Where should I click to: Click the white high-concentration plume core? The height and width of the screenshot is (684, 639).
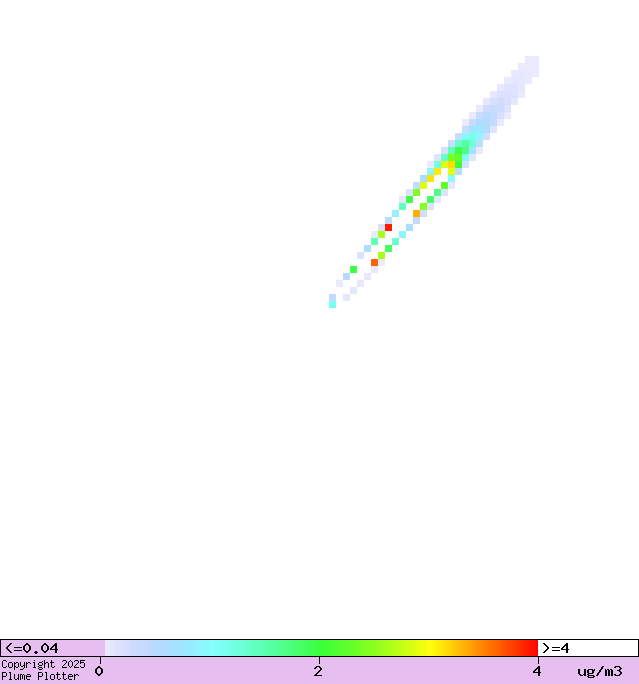(401, 220)
